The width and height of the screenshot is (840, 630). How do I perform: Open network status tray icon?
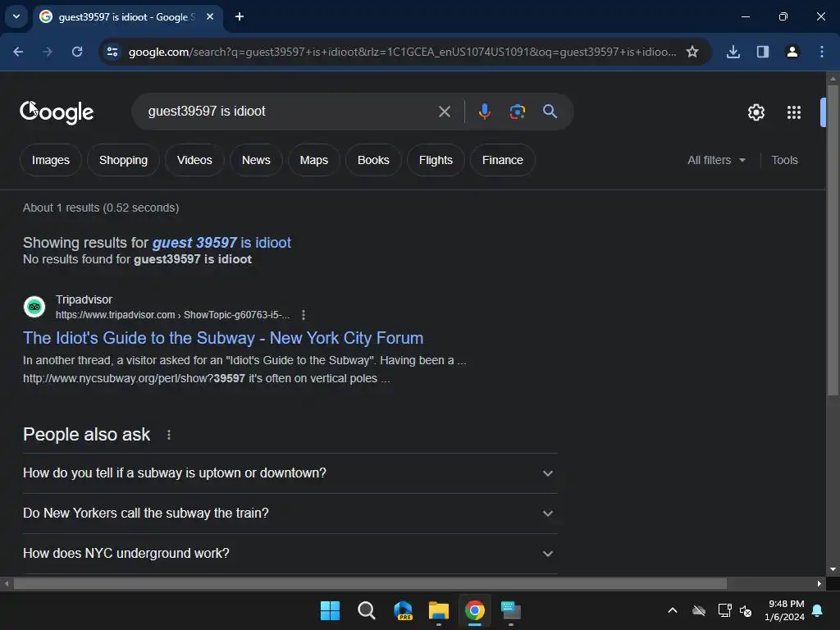tap(724, 610)
